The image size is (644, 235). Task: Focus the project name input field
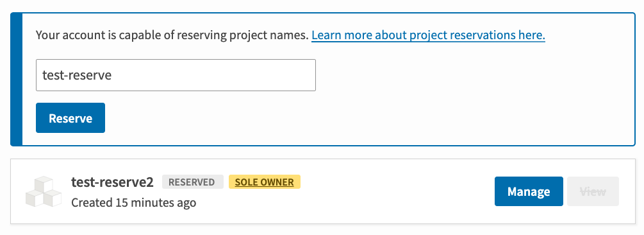176,75
